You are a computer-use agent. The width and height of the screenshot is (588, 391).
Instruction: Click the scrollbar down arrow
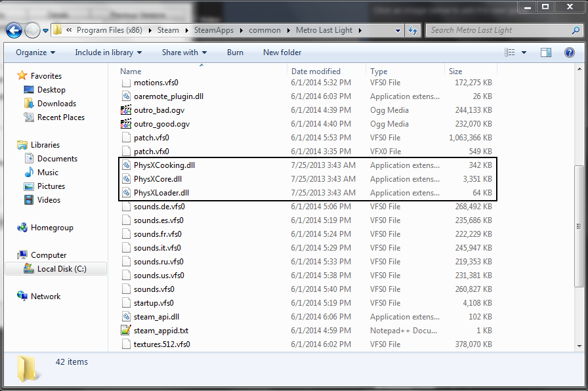tap(579, 346)
